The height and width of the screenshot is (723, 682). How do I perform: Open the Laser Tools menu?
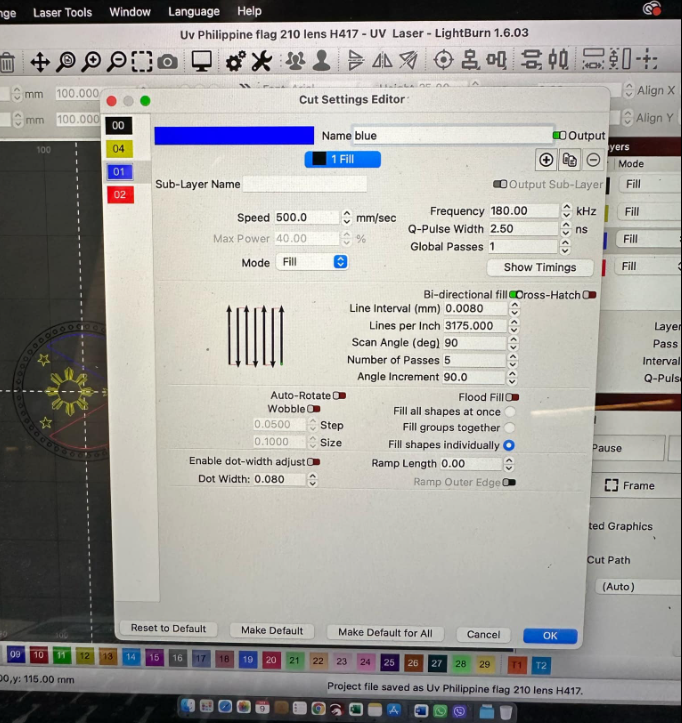pos(62,12)
